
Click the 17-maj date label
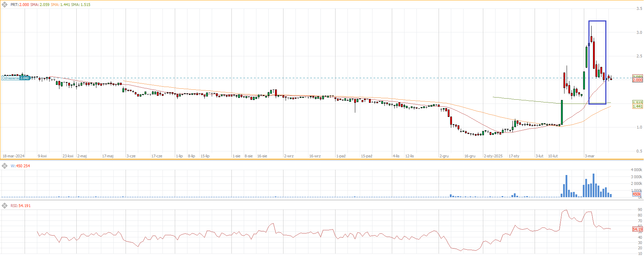click(108, 156)
